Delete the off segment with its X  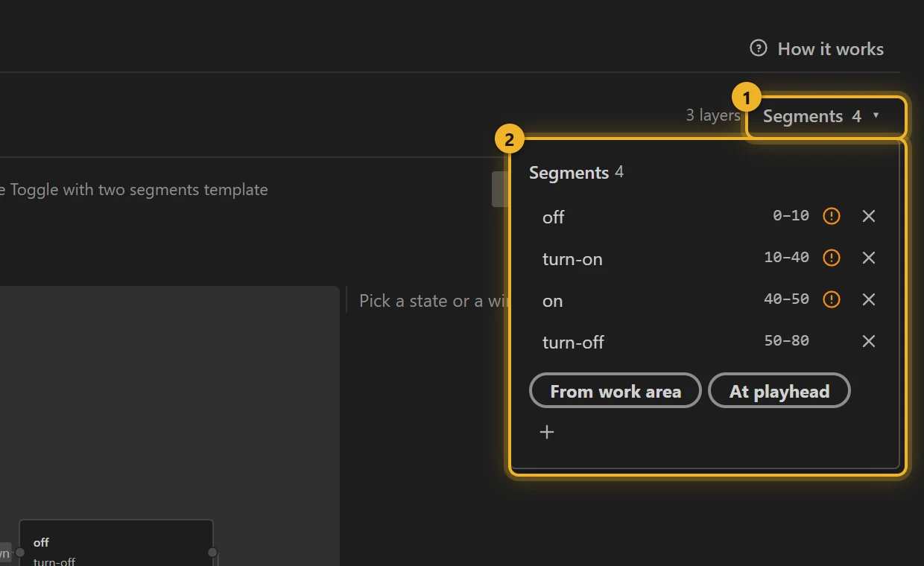pos(869,216)
